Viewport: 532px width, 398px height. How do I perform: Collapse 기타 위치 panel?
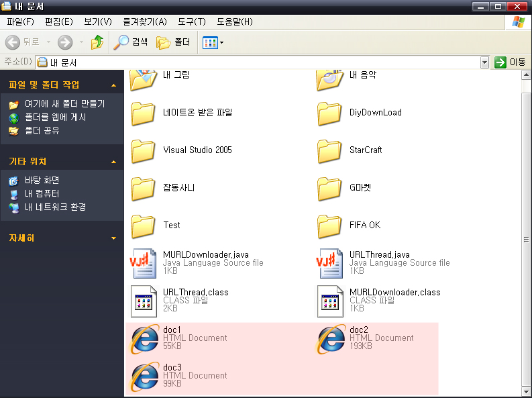pyautogui.click(x=113, y=162)
